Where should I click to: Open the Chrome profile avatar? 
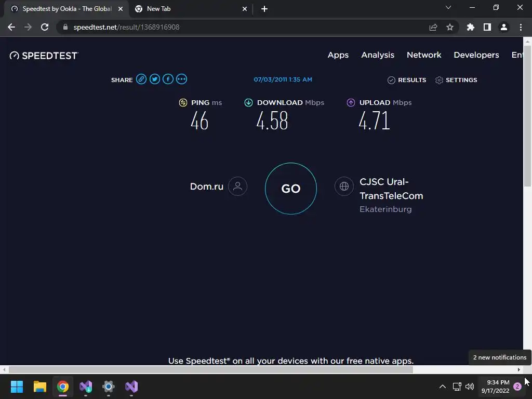pos(504,27)
